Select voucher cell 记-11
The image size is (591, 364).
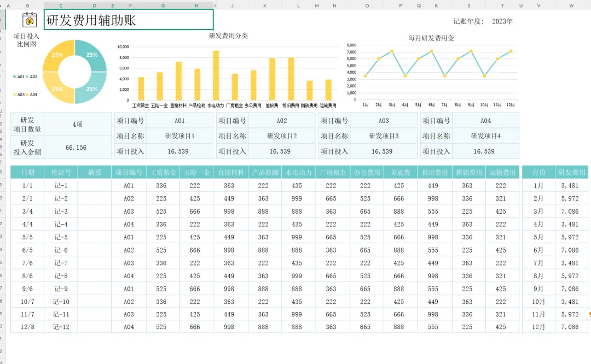click(x=61, y=314)
